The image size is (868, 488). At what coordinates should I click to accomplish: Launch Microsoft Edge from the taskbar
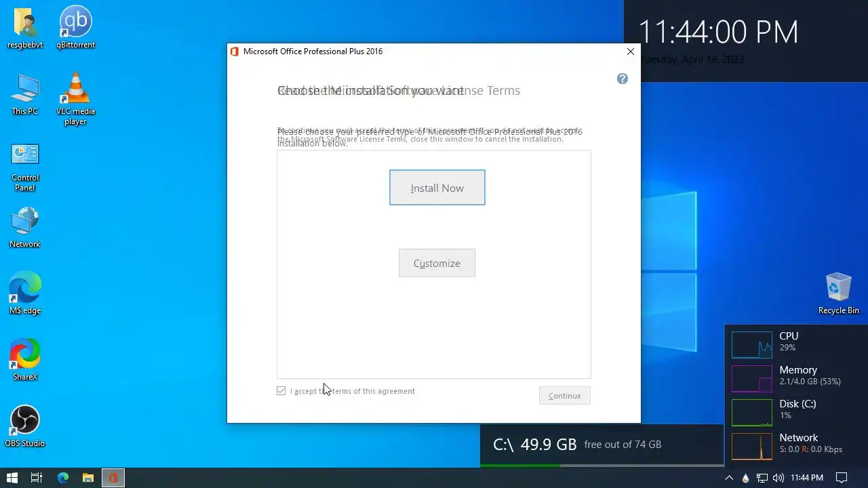tap(62, 478)
